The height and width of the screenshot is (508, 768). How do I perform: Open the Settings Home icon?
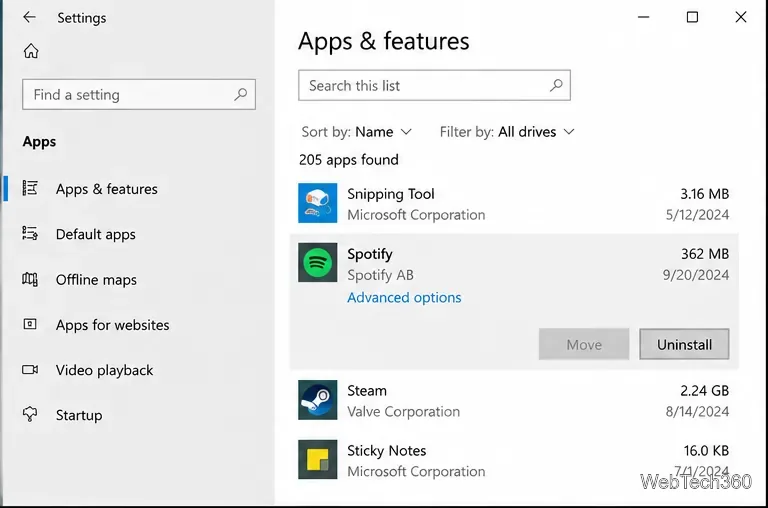click(x=31, y=50)
